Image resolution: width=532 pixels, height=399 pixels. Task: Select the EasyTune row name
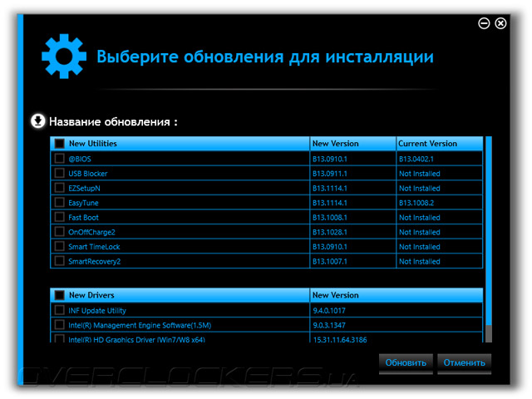(x=83, y=203)
